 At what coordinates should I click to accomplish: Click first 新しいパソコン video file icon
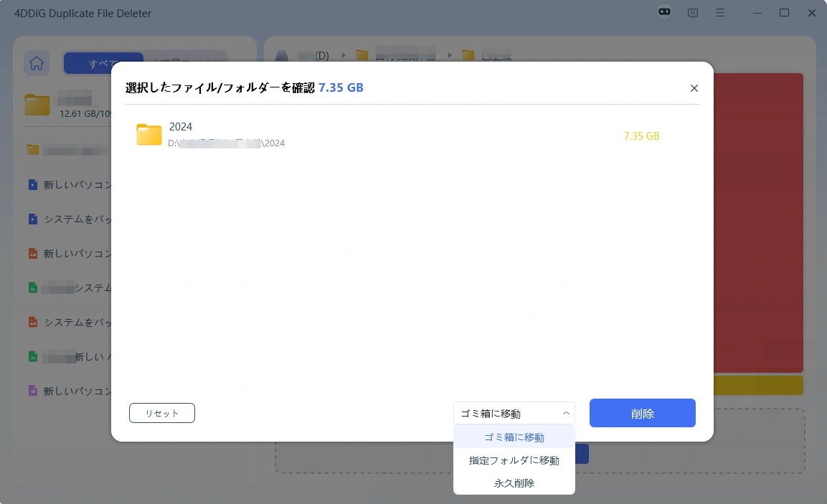coord(33,184)
